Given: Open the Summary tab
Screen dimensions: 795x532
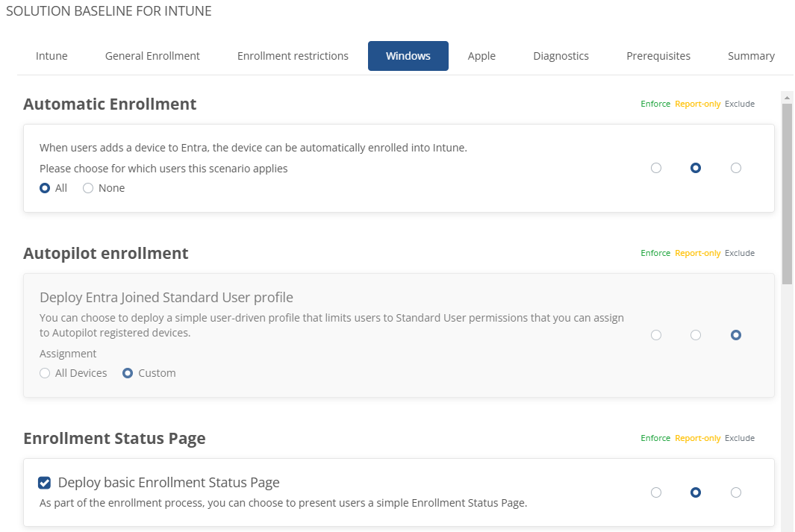Looking at the screenshot, I should click(x=751, y=56).
